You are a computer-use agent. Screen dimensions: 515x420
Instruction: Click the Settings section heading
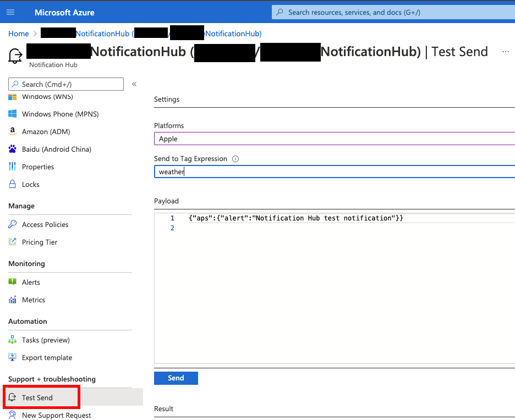(167, 99)
